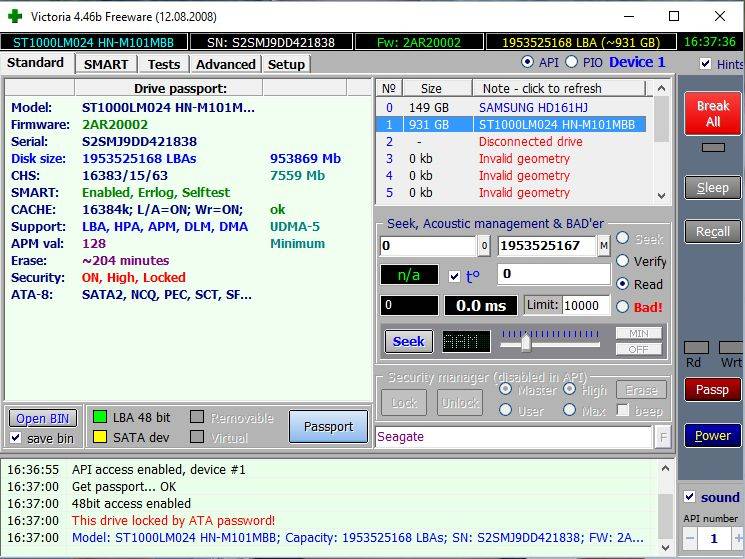Click the API number field

pyautogui.click(x=714, y=538)
